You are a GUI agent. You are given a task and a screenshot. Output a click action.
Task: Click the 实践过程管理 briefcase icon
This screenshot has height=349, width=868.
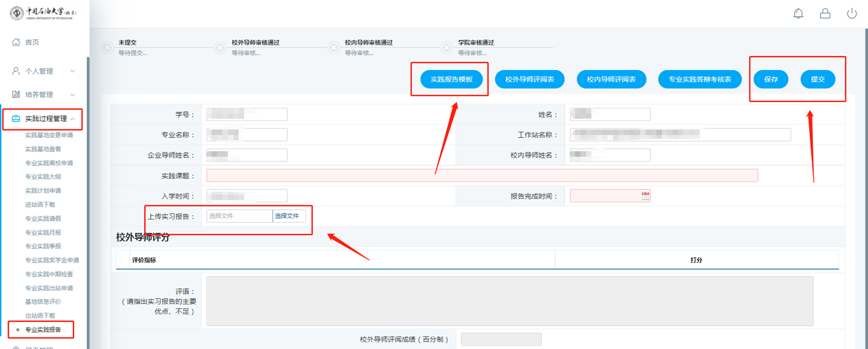tap(16, 119)
